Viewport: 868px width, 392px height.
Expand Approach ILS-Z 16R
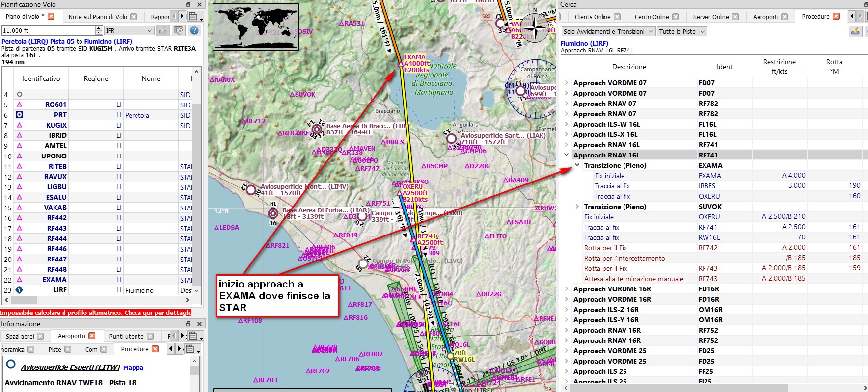click(x=567, y=310)
